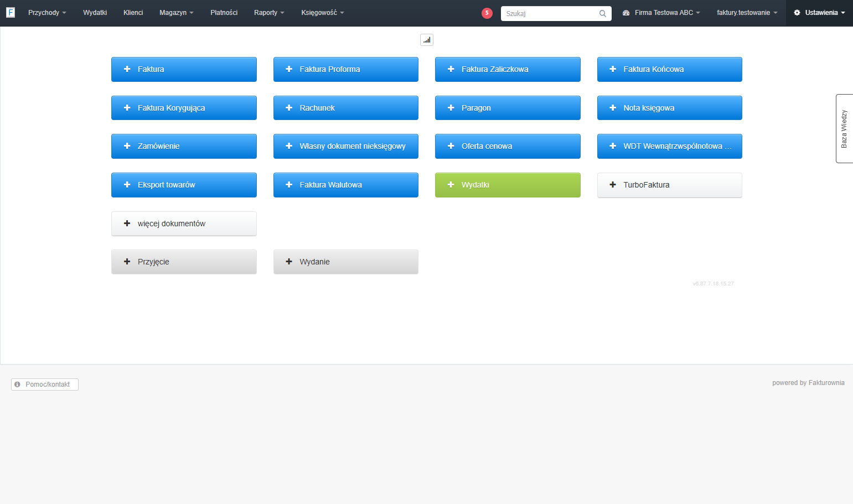This screenshot has width=853, height=504.
Task: Click version text v6.87.7.18.15.27
Action: (713, 284)
